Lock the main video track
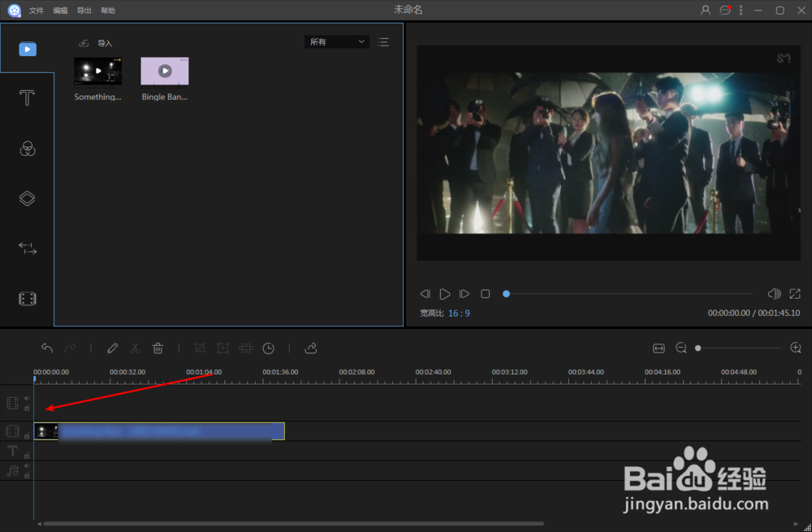This screenshot has height=532, width=812. [27, 435]
